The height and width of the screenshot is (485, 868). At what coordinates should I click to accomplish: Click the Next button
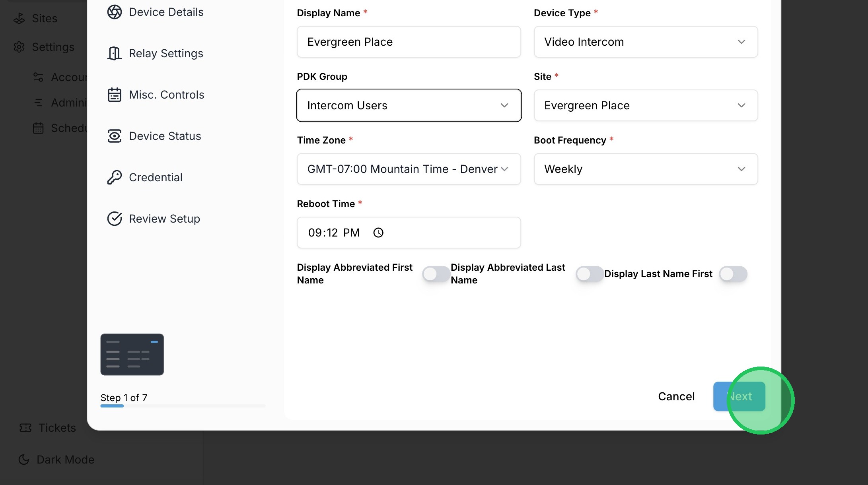coord(739,396)
